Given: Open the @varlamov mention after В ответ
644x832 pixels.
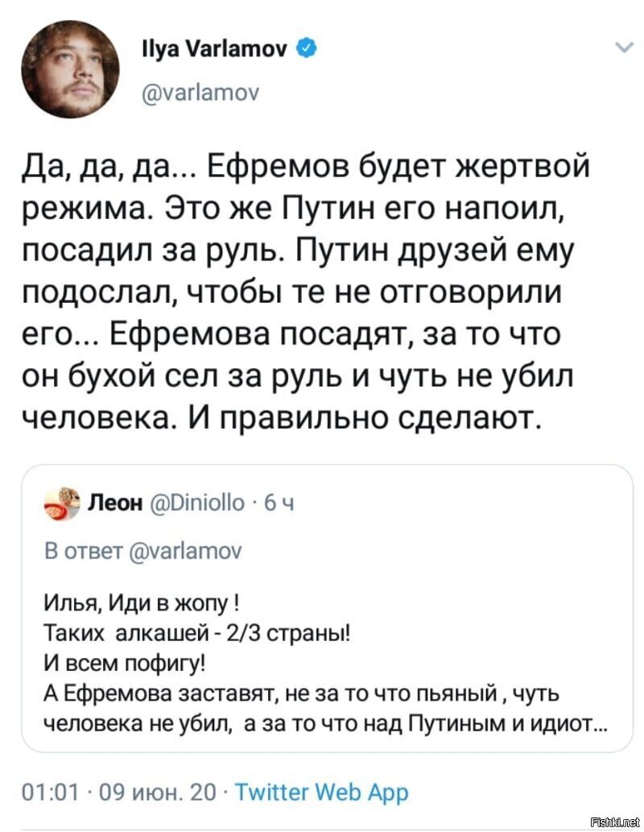Looking at the screenshot, I should [x=185, y=551].
